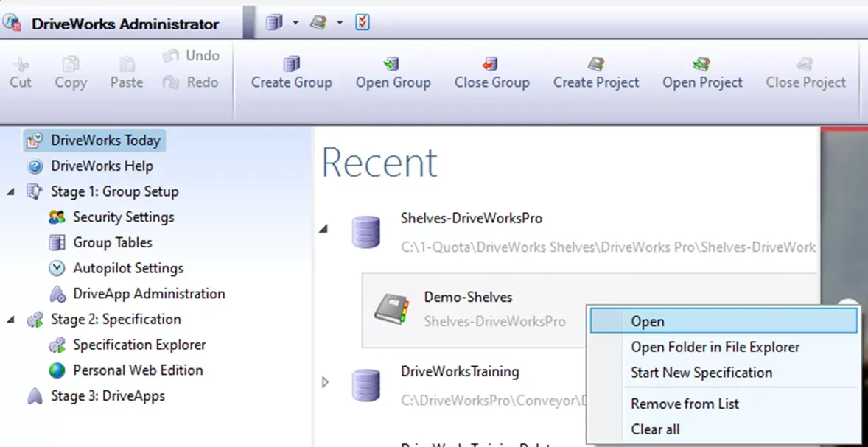This screenshot has height=447, width=868.
Task: Select Stage 1: Group Setup
Action: point(115,192)
